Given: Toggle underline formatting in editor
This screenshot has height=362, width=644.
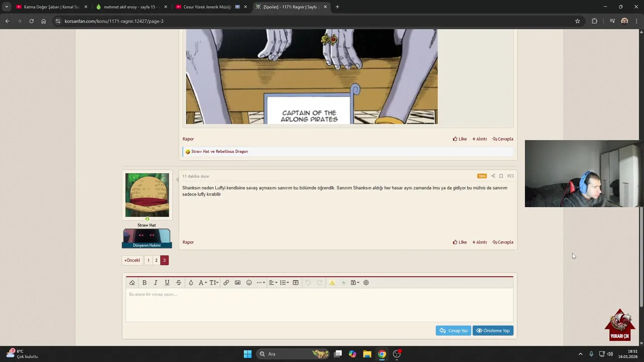Looking at the screenshot, I should [167, 283].
